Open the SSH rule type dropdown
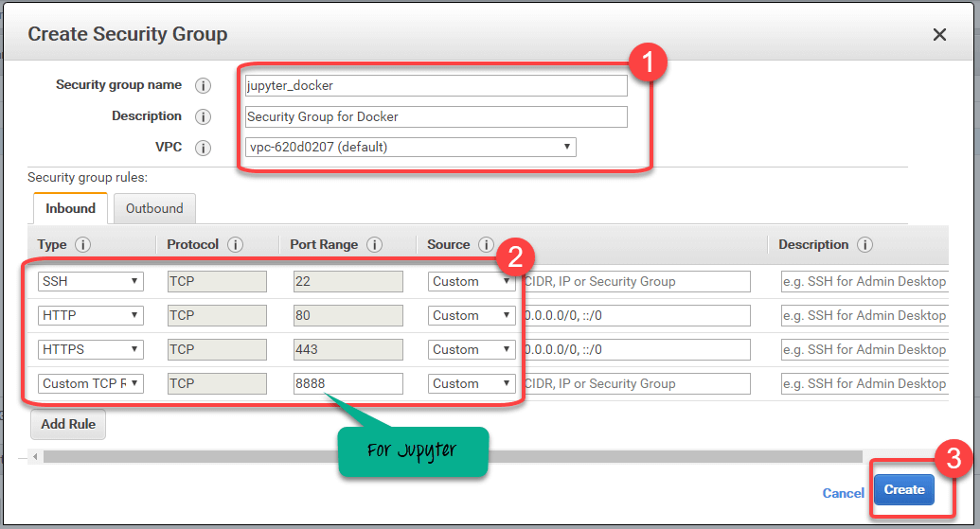This screenshot has width=980, height=529. 90,281
